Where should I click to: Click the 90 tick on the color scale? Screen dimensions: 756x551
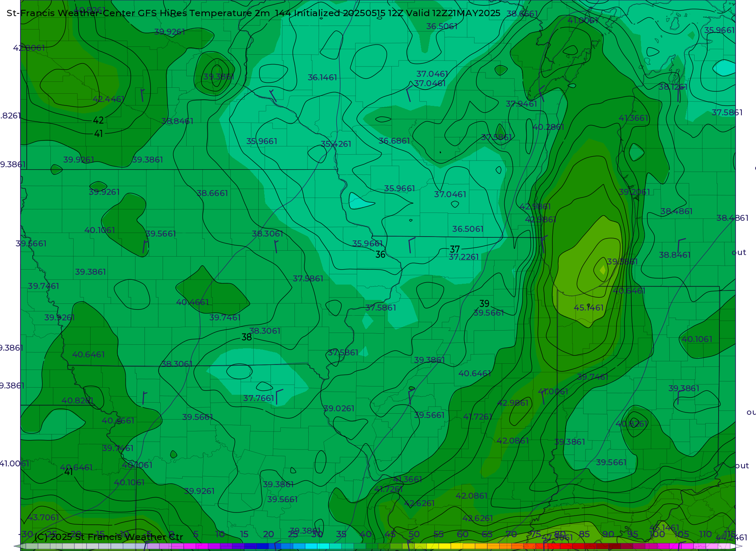(x=608, y=534)
